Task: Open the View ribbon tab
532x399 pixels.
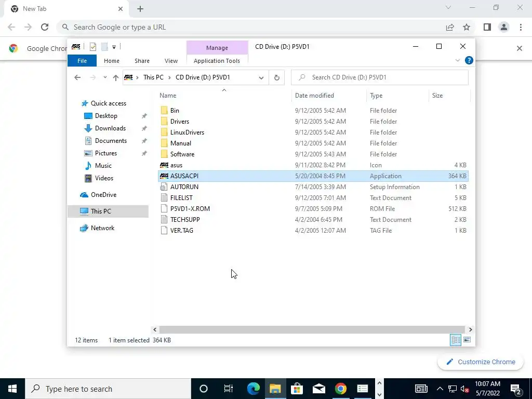Action: 171,61
